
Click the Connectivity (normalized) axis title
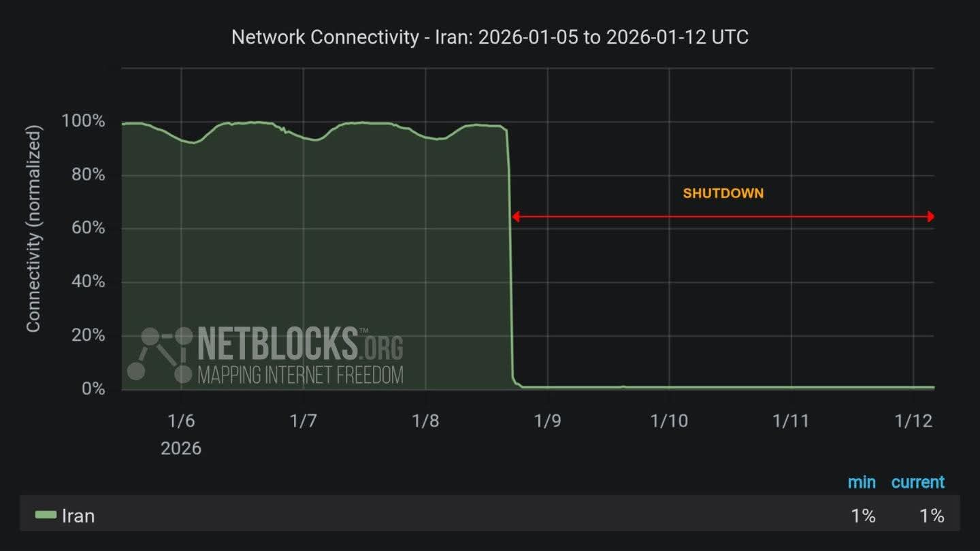tap(33, 229)
